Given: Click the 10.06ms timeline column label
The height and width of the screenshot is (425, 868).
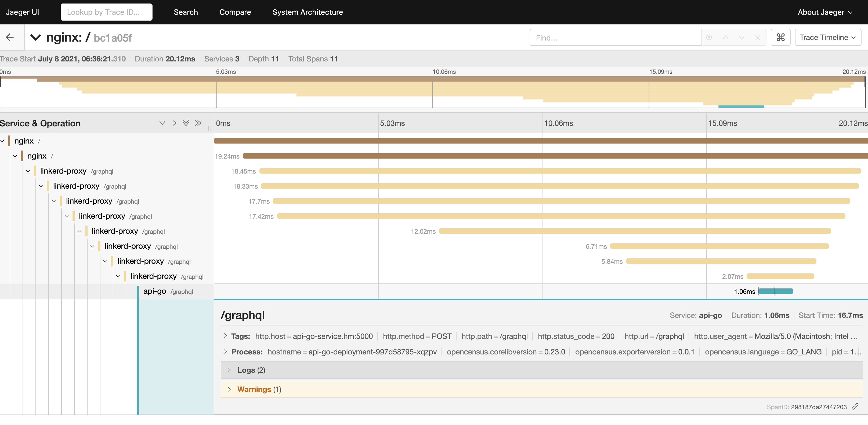Looking at the screenshot, I should [558, 123].
